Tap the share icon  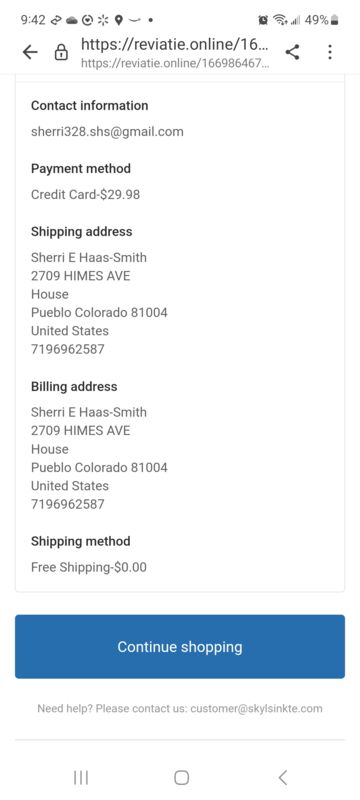click(x=292, y=52)
